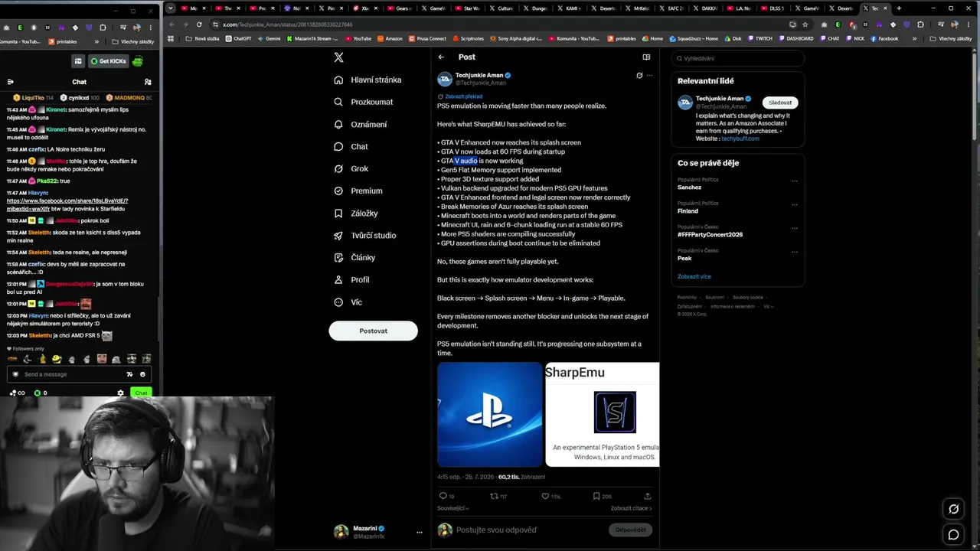Switch to the Culture browser tab
Image resolution: width=980 pixels, height=551 pixels.
501,8
